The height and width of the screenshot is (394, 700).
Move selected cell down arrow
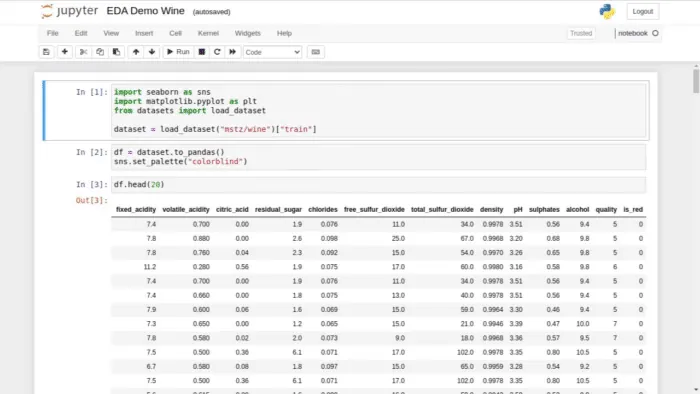152,52
